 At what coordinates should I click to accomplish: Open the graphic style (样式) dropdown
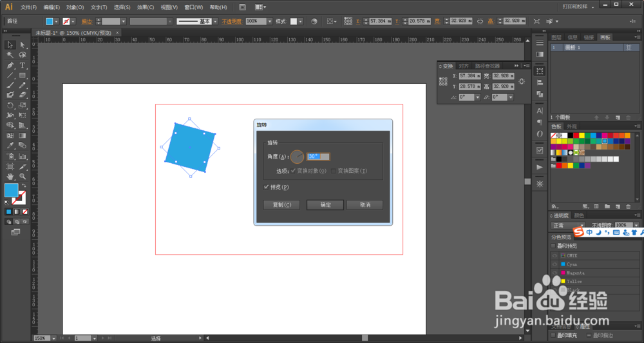[x=300, y=21]
